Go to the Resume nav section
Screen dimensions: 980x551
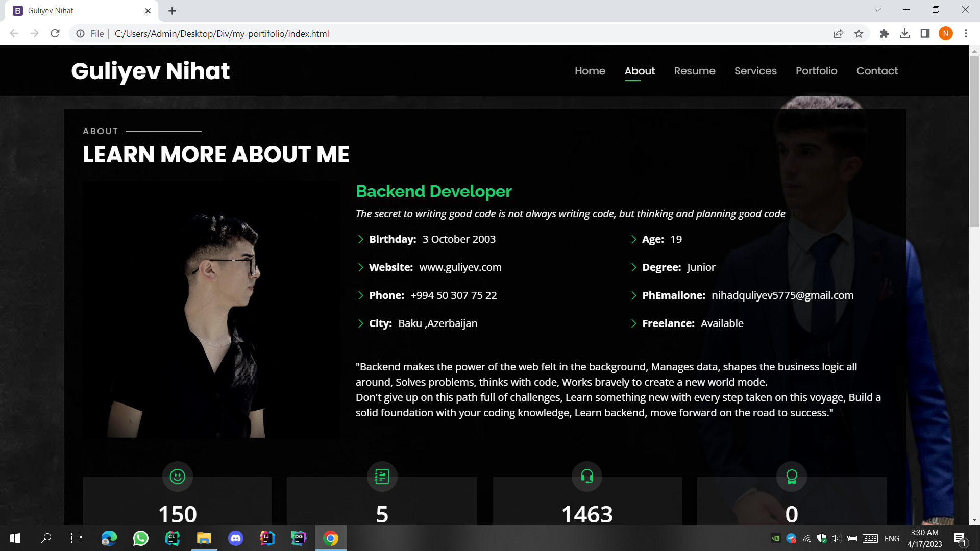(x=694, y=71)
